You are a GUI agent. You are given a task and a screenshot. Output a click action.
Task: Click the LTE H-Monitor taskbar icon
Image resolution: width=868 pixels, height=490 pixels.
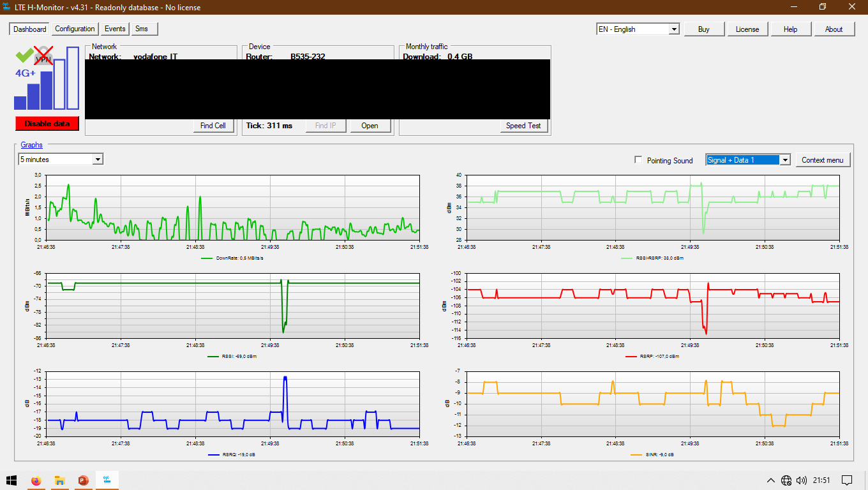(107, 480)
